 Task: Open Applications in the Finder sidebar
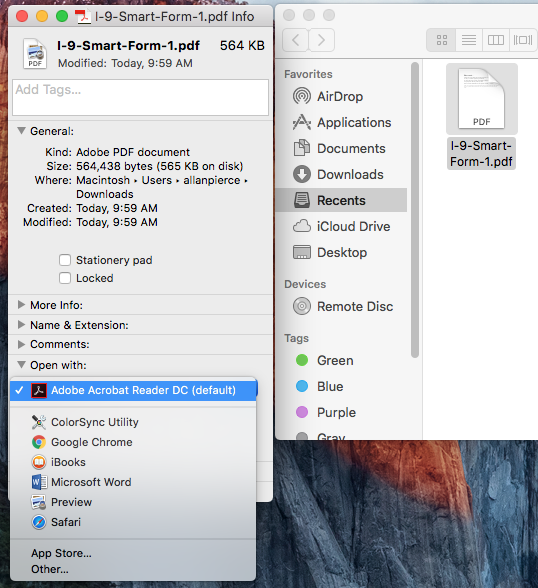[341, 123]
